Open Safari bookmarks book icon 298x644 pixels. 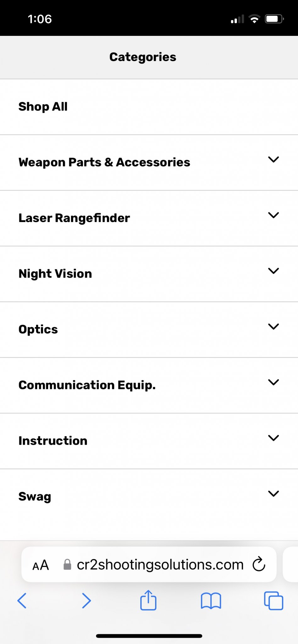coord(211,601)
